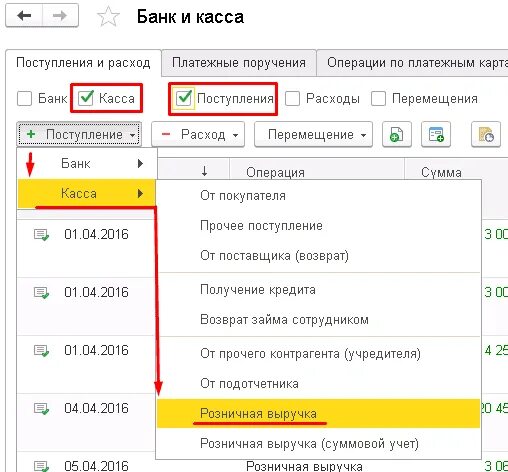Add page to favorites with the star
This screenshot has width=508, height=472.
click(108, 17)
